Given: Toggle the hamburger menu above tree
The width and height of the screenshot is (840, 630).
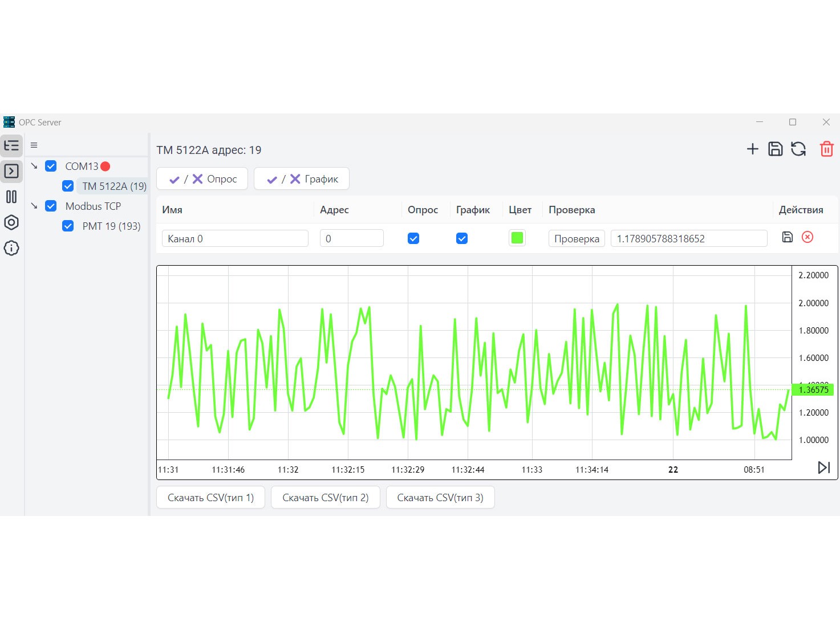Looking at the screenshot, I should [34, 145].
